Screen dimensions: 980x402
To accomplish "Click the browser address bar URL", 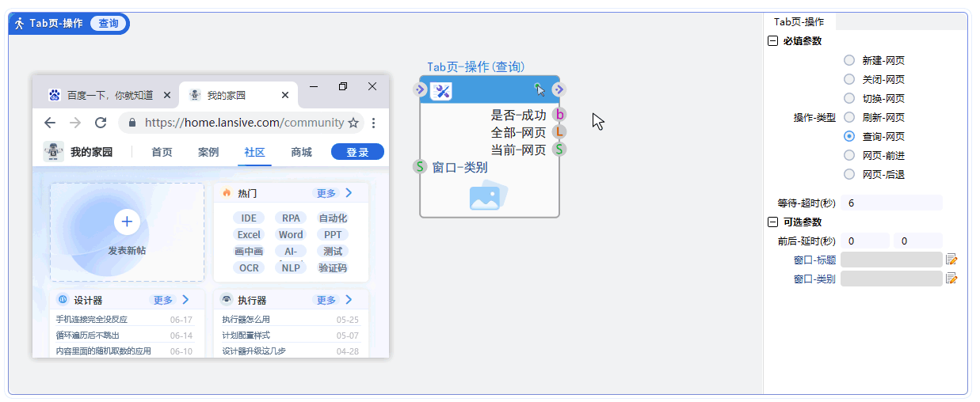I will click(245, 123).
